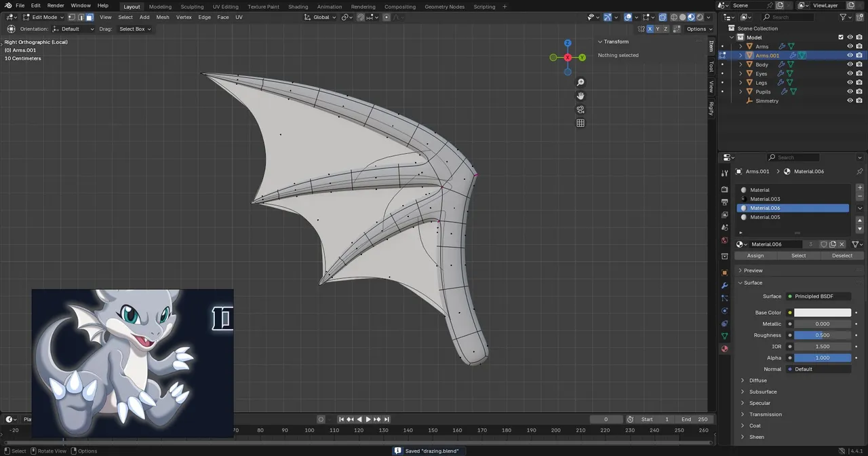The image size is (868, 456).
Task: Hide Body object in viewport
Action: 850,64
